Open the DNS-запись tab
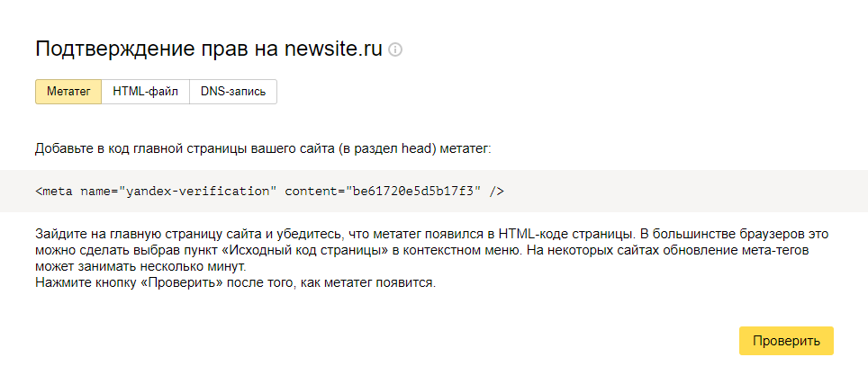The height and width of the screenshot is (375, 868). click(x=233, y=91)
